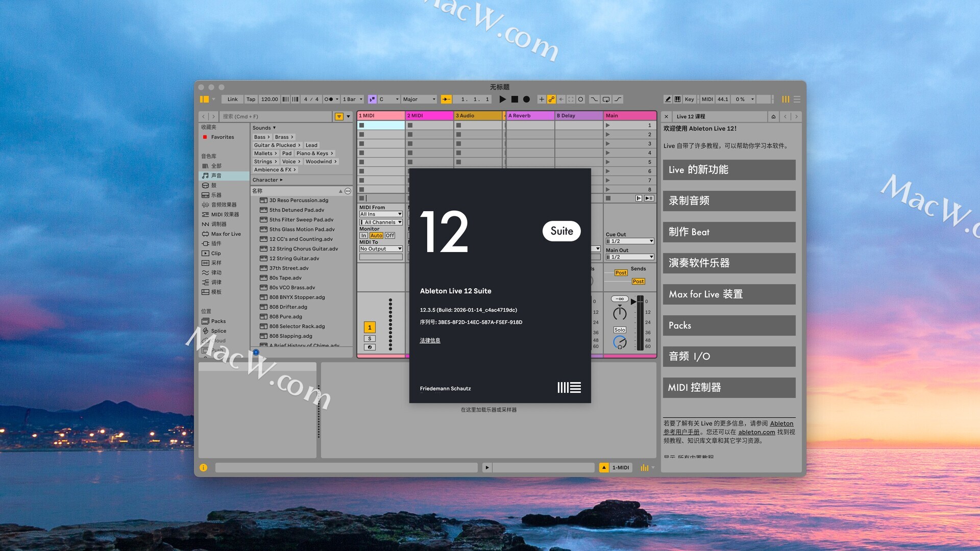Toggle the Solo button on Main
980x551 pixels.
620,330
